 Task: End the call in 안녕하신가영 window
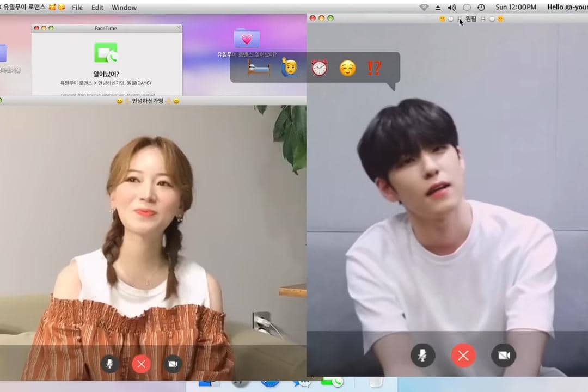point(142,364)
